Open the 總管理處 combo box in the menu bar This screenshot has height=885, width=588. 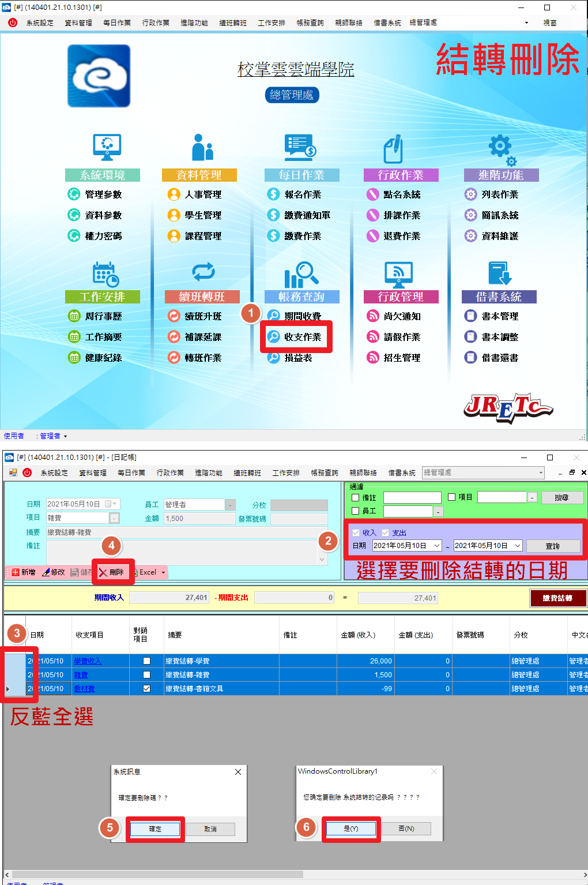[483, 472]
